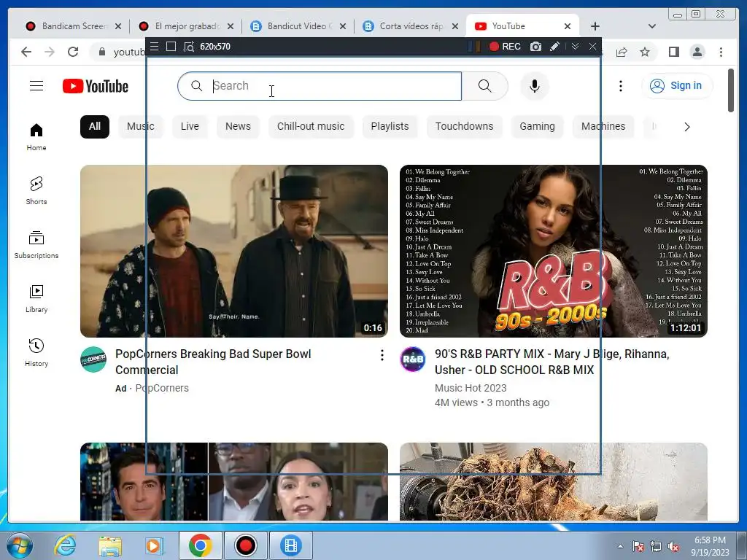
Task: Click Bandicam fullscreen rectangle mode icon
Action: click(x=171, y=47)
